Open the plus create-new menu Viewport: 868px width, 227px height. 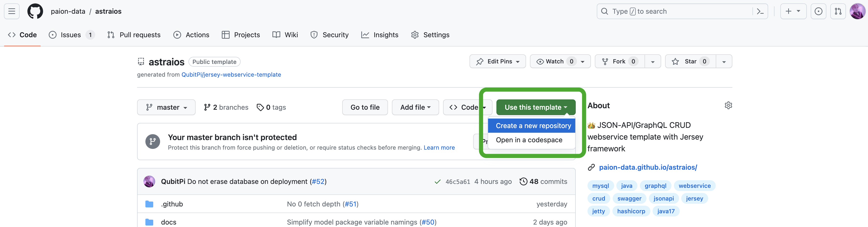pyautogui.click(x=793, y=12)
